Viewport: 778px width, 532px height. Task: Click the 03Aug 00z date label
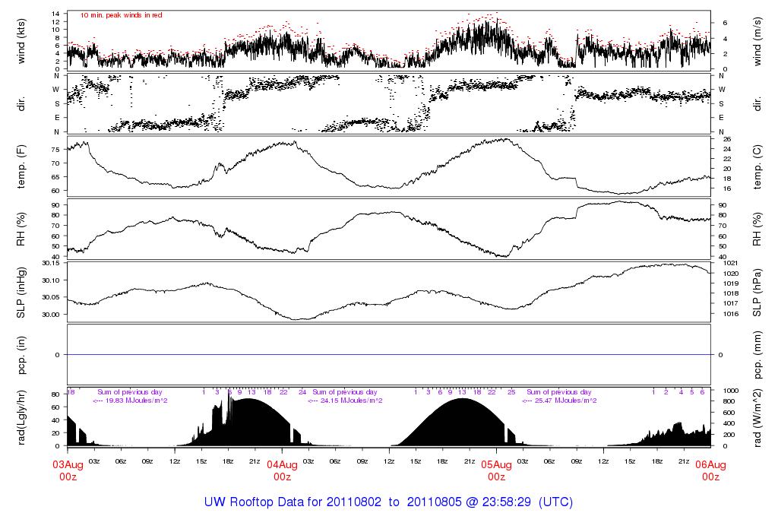(x=68, y=470)
